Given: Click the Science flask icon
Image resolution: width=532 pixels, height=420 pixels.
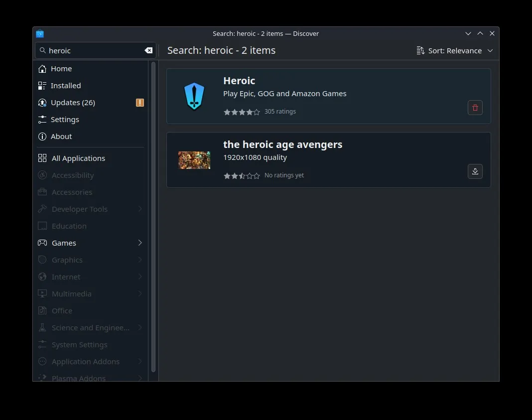Looking at the screenshot, I should (x=42, y=328).
